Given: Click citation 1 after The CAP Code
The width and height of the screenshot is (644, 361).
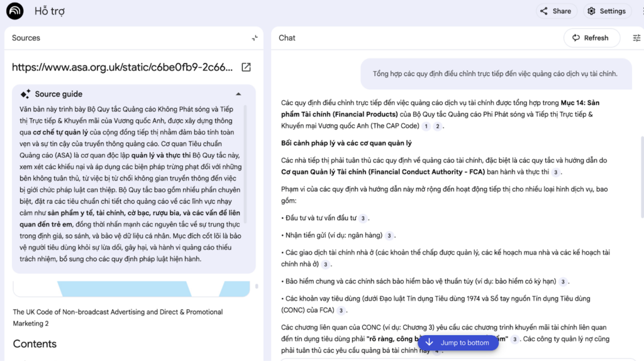Looking at the screenshot, I should point(426,126).
